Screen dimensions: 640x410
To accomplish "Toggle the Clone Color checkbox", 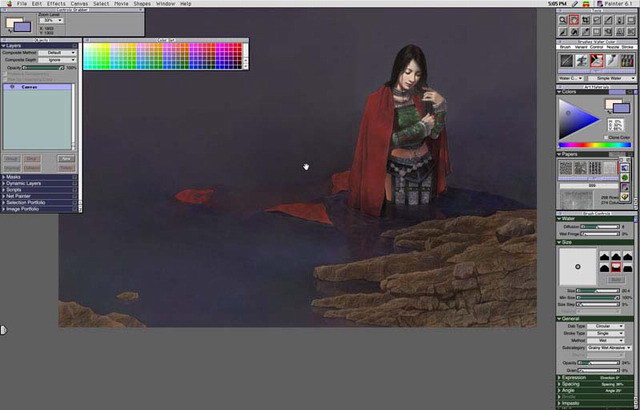I will point(606,137).
